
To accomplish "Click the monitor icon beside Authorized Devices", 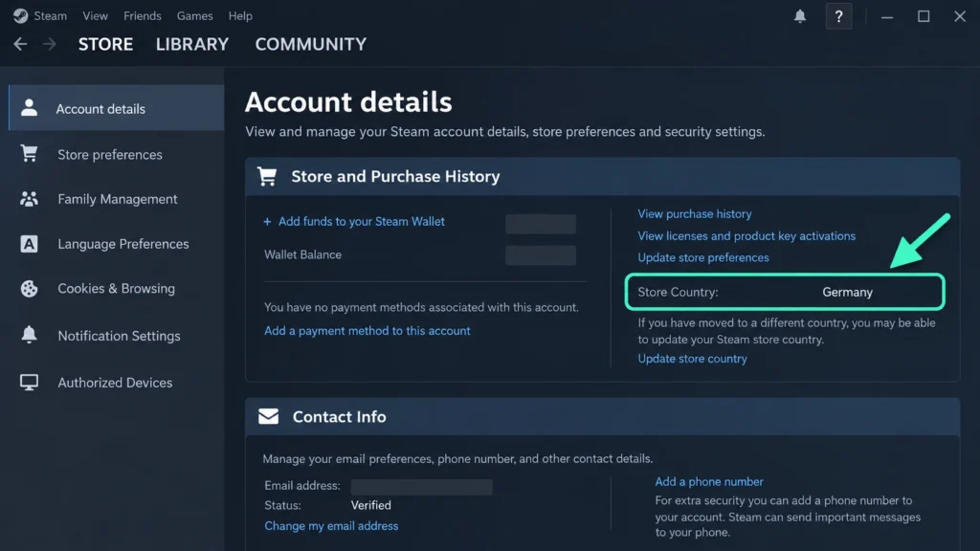I will point(29,383).
